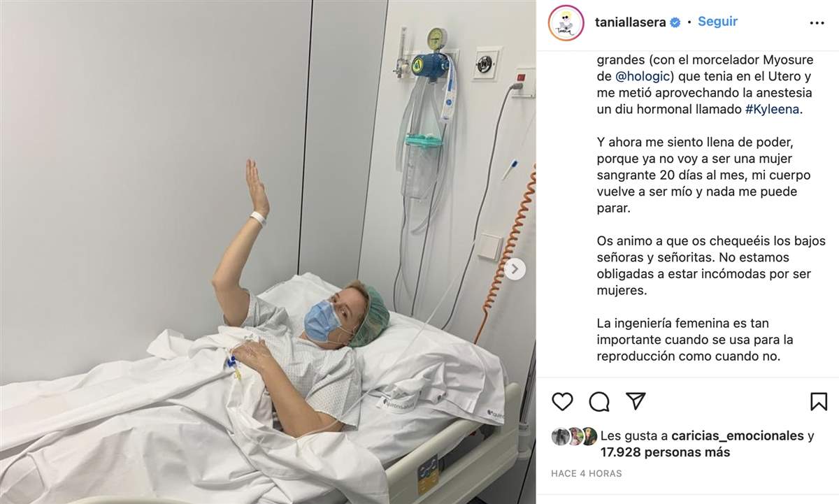The height and width of the screenshot is (504, 839).
Task: Click the Les gusta a text
Action: tap(633, 436)
